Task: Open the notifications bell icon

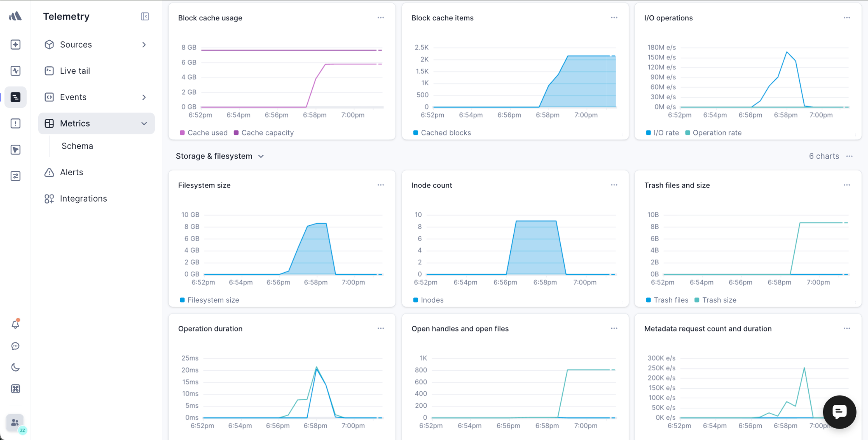Action: (16, 324)
